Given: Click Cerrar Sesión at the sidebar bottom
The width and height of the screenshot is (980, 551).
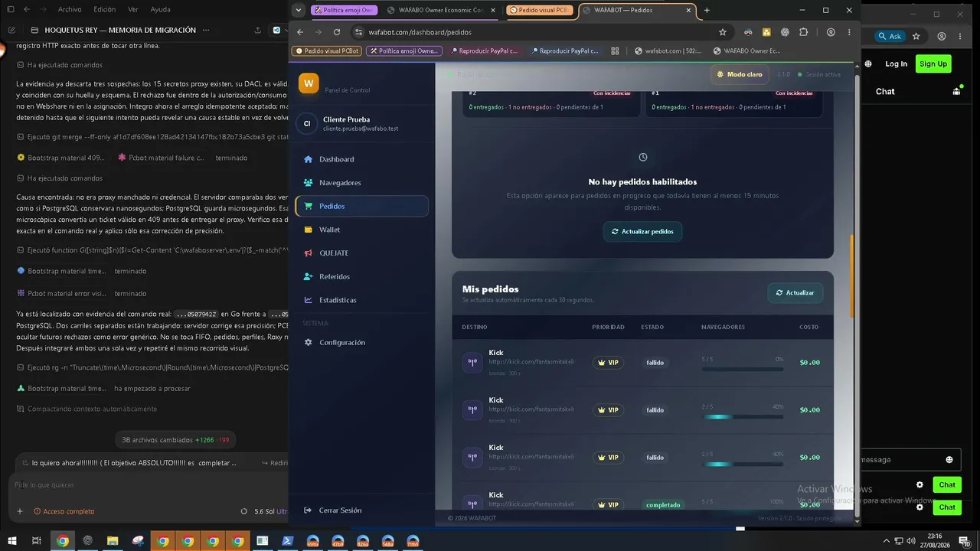Looking at the screenshot, I should click(332, 510).
